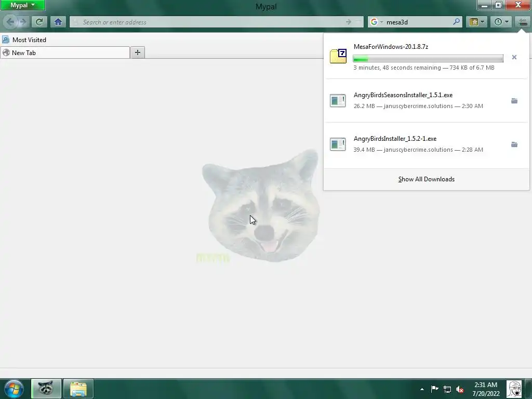Restore down the Mypal window
This screenshot has width=532, height=399.
(x=498, y=5)
